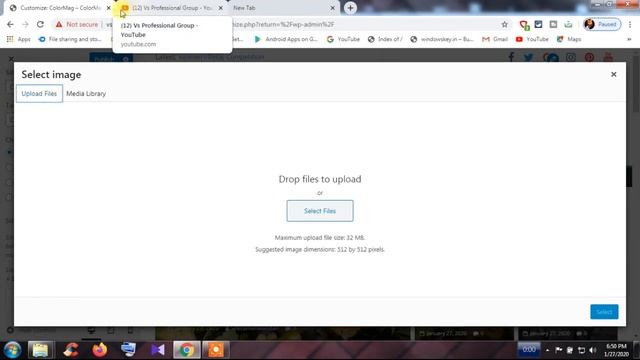Open the orange recorder taskbar app
The height and width of the screenshot is (360, 640).
[216, 350]
